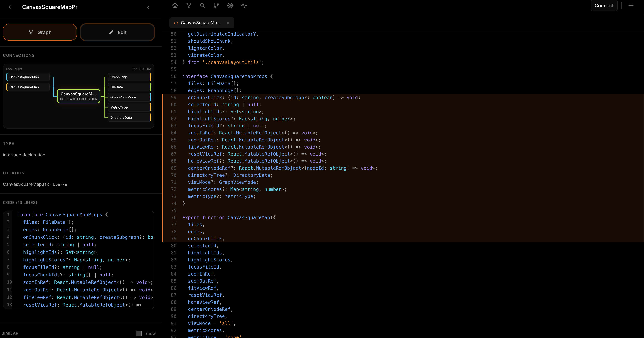Click the MetricType fan-out node

[x=129, y=107]
